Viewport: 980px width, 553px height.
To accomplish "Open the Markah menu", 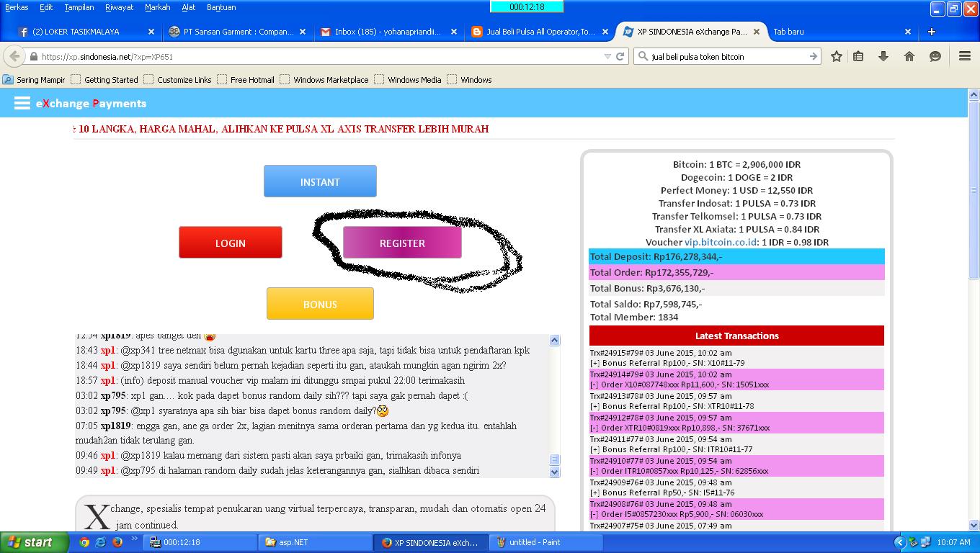I will [x=158, y=7].
